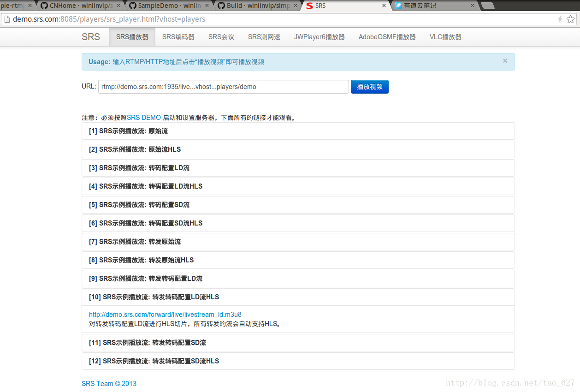Close the SampleDemo browser tab
Screen dimensions: 580x392
click(x=207, y=6)
